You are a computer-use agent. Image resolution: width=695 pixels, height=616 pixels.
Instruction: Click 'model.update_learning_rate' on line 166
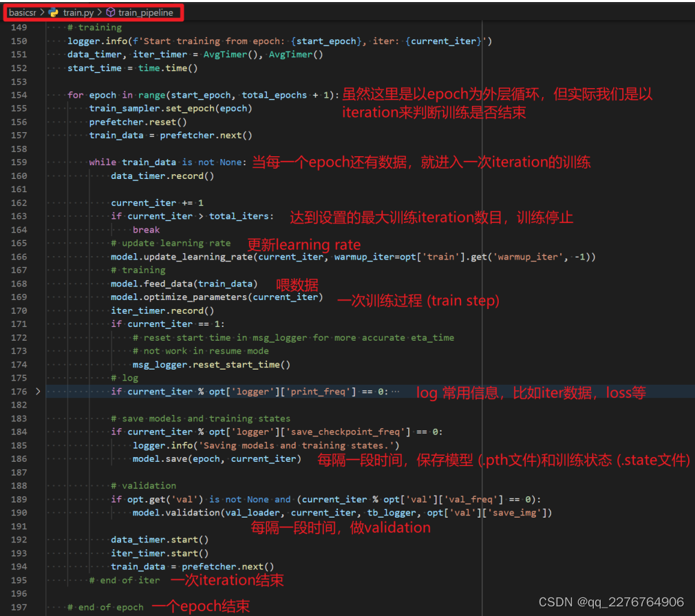coord(182,257)
